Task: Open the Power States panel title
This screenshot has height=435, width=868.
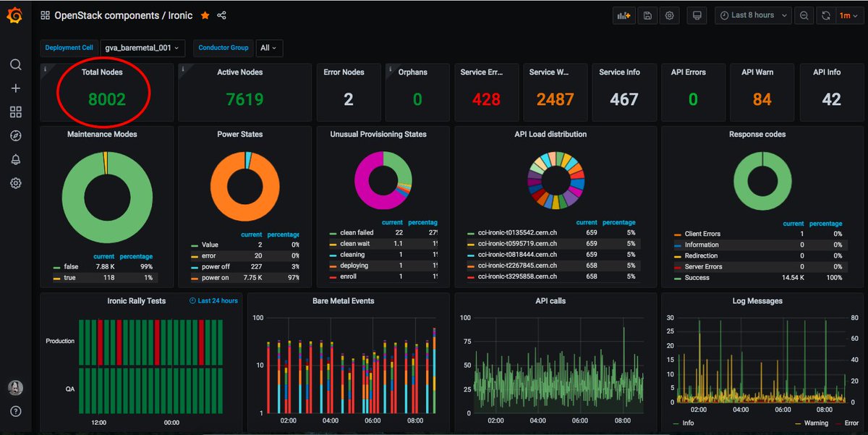Action: click(240, 134)
